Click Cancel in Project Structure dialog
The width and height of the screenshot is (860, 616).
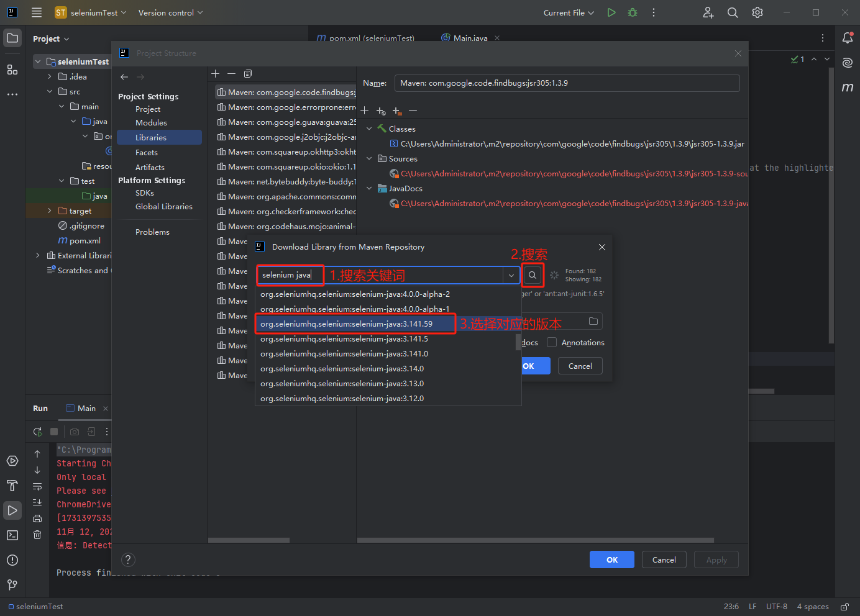[x=664, y=559]
